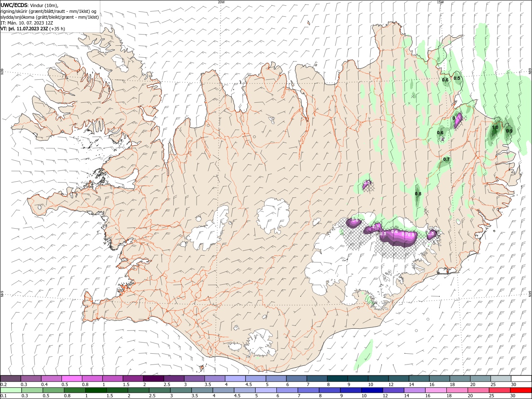Viewport: 532px width, 399px height.
Task: Pick darkest green rain swatch starting at 1
Action: pos(96,390)
